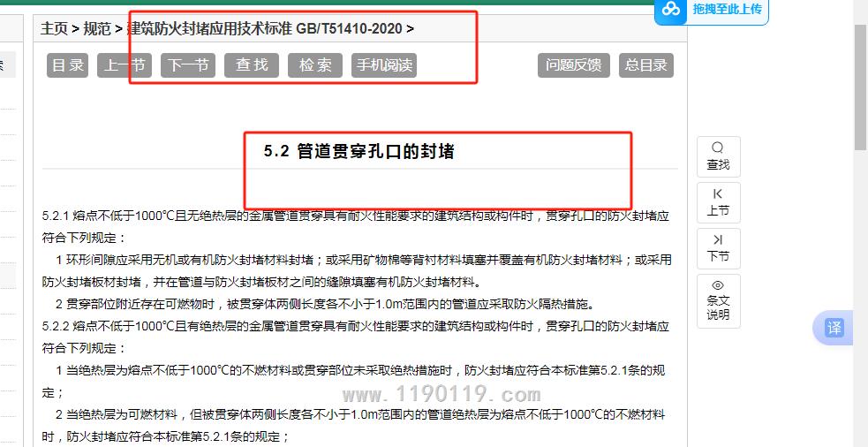Open the 总目录 general contents button

pyautogui.click(x=645, y=65)
